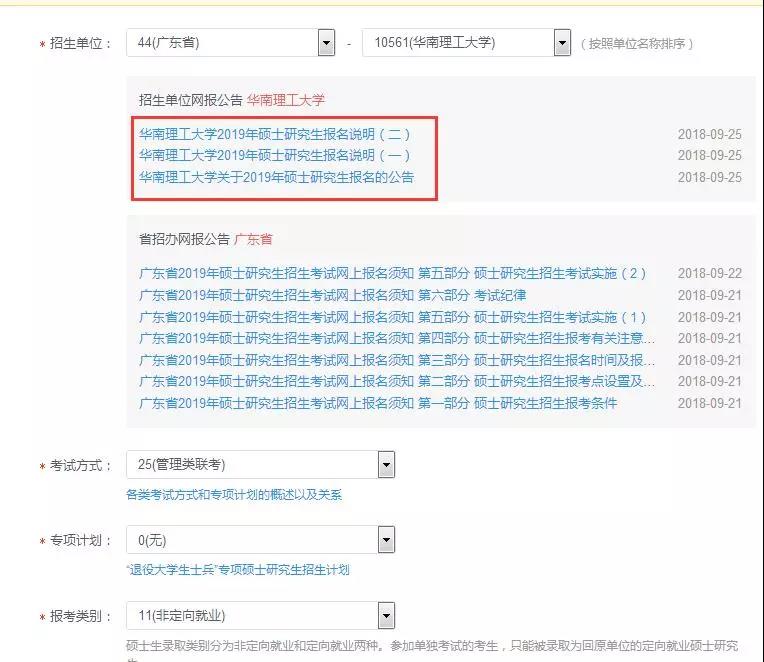Open 广东省 notice 第五部分 硕士研究生招生考试实施（1）

(x=393, y=318)
